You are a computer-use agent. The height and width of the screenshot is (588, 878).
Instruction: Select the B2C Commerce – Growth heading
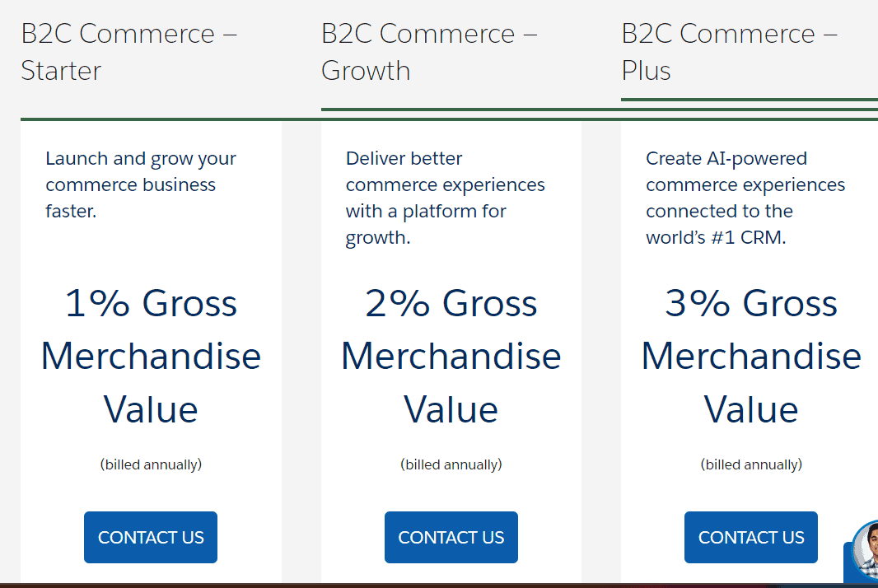(x=429, y=52)
